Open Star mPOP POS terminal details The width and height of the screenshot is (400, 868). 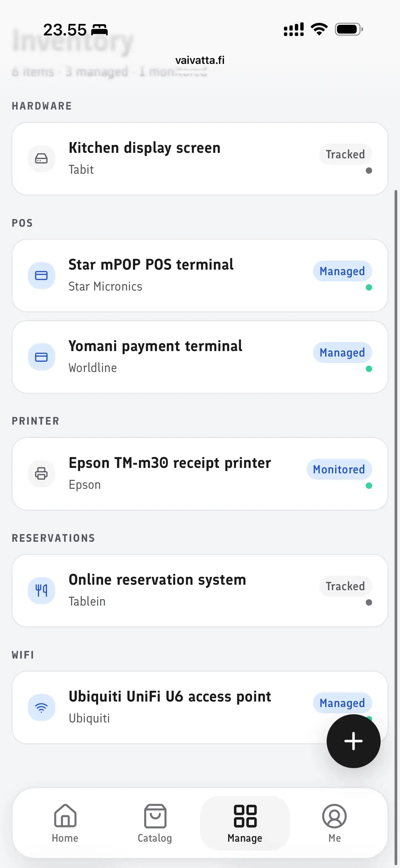click(200, 276)
